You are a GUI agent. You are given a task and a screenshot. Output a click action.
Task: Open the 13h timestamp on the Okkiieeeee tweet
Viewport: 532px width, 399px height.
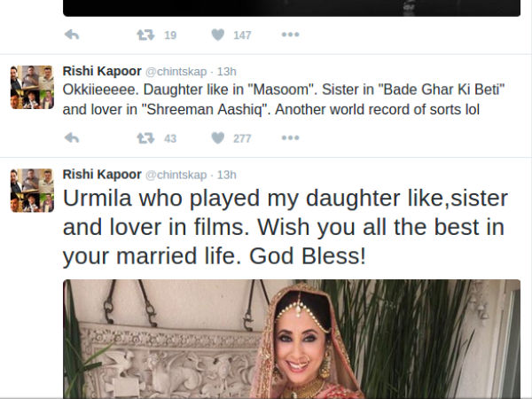[227, 72]
